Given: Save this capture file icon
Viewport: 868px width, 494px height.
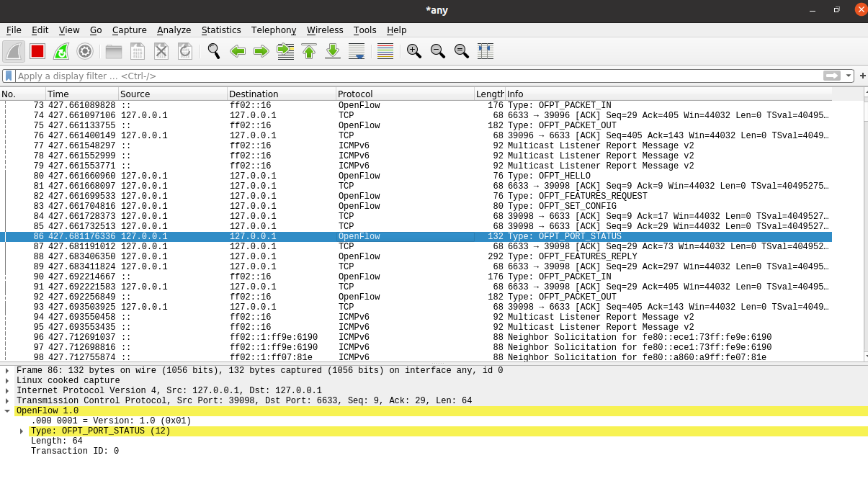Looking at the screenshot, I should point(138,51).
